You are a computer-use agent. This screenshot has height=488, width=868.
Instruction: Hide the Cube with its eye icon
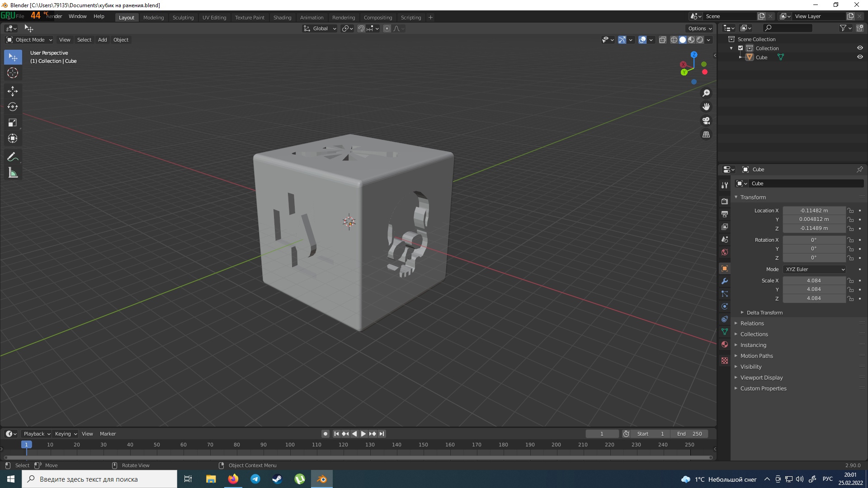(860, 57)
